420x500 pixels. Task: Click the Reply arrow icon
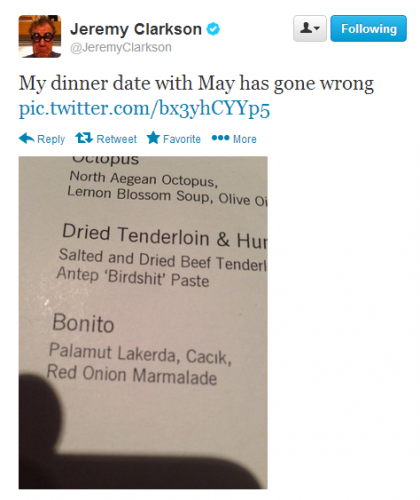[27, 138]
